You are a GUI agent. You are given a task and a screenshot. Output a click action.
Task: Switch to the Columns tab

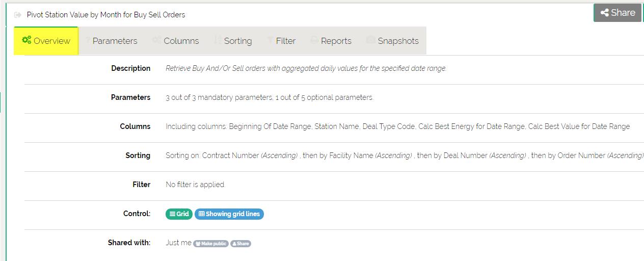(181, 41)
